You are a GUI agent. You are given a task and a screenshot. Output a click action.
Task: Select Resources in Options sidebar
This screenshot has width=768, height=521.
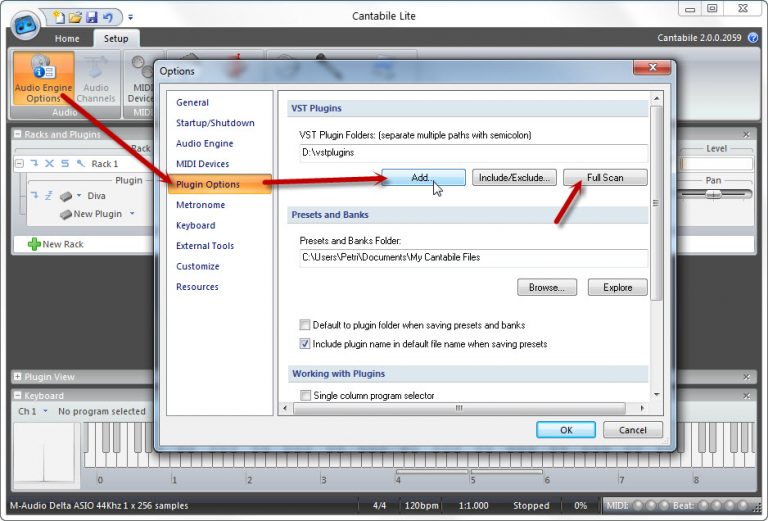pyautogui.click(x=197, y=287)
